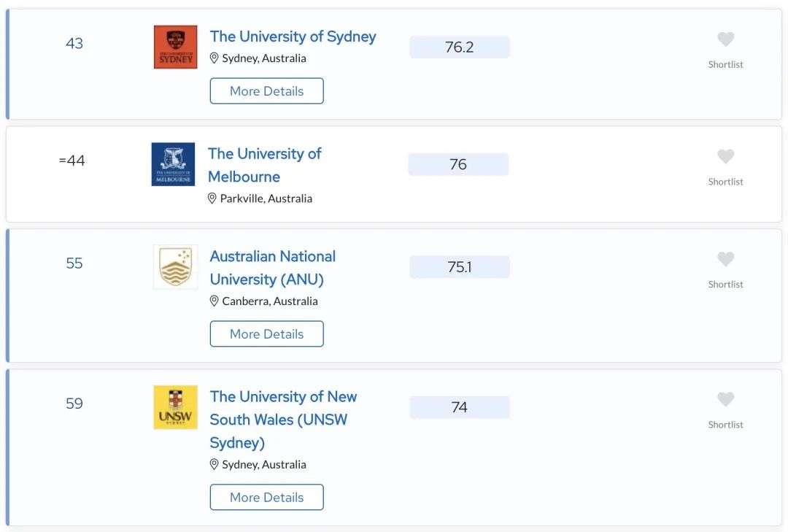Click the location pin beside Canberra, Australia

point(214,301)
